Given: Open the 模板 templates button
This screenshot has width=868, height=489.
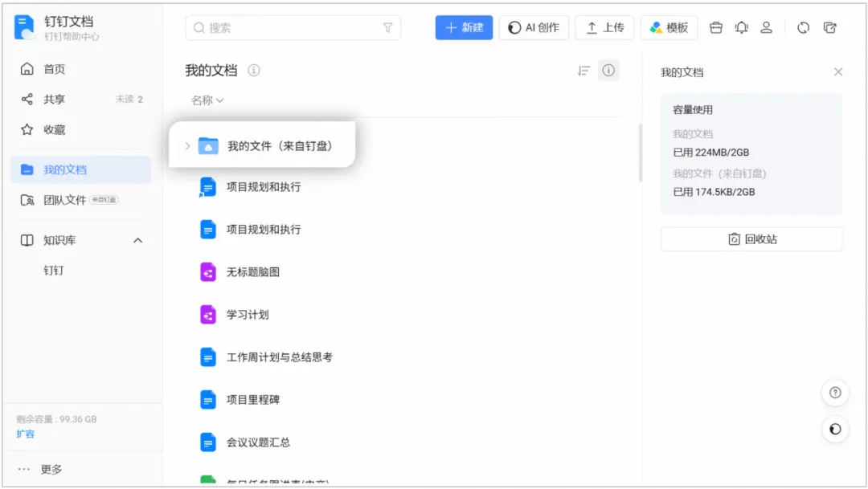Looking at the screenshot, I should click(669, 27).
